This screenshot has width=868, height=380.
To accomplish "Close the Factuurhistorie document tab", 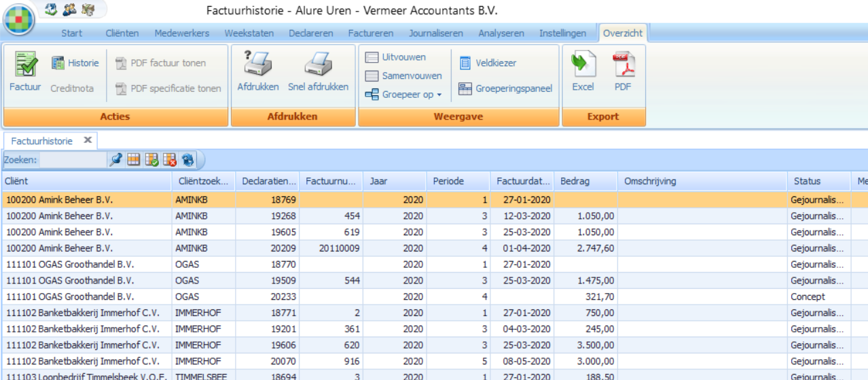I will 88,140.
